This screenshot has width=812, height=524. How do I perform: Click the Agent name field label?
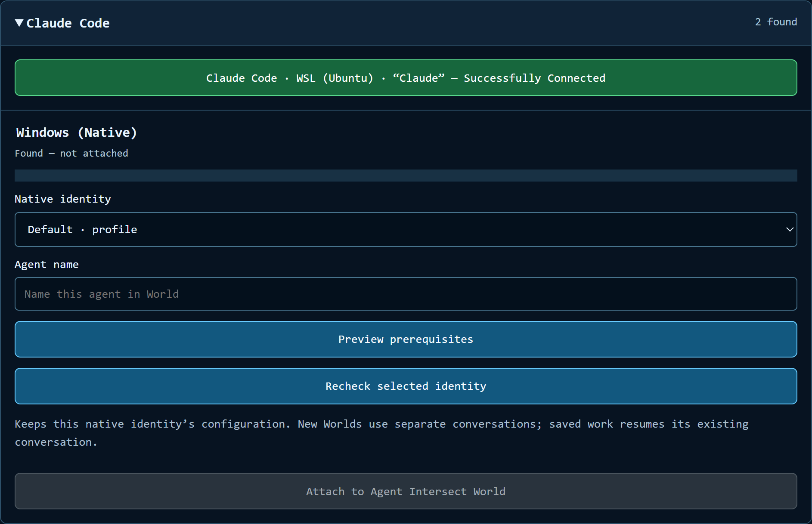click(x=47, y=265)
